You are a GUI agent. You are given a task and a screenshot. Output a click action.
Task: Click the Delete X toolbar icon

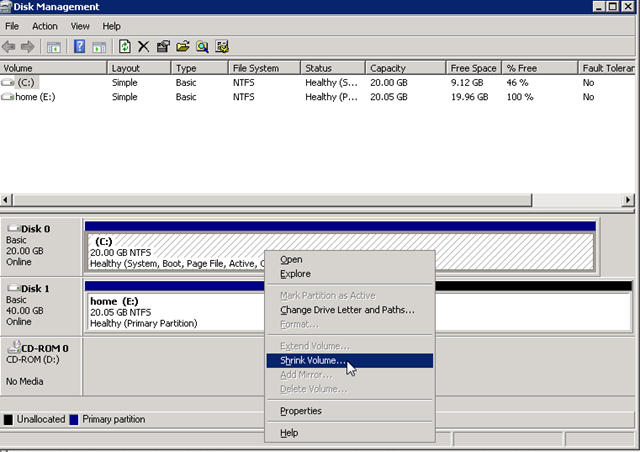coord(143,47)
